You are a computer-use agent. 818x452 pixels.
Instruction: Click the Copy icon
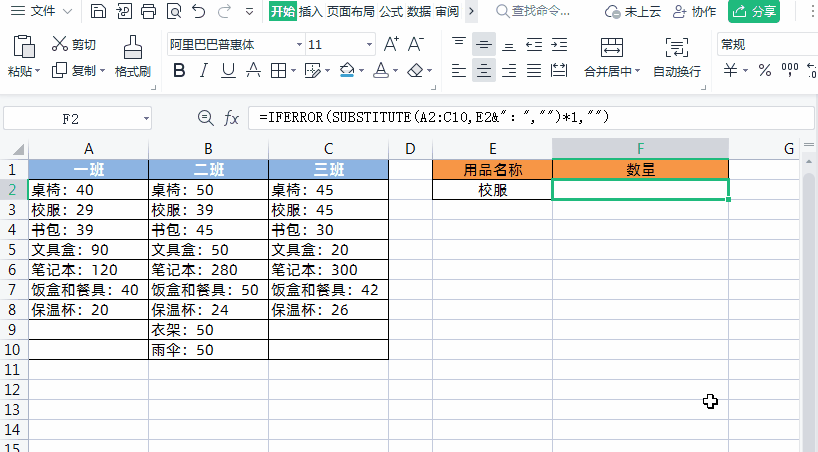[59, 70]
